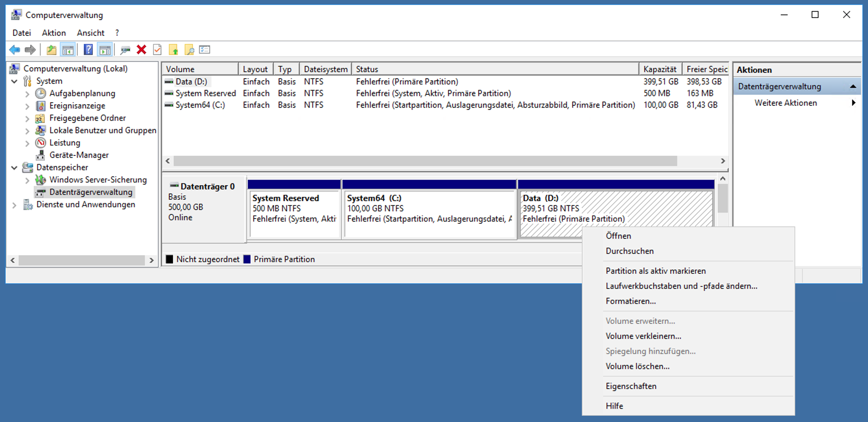868x422 pixels.
Task: Click the folder up-one-level toolbar icon
Action: point(51,50)
